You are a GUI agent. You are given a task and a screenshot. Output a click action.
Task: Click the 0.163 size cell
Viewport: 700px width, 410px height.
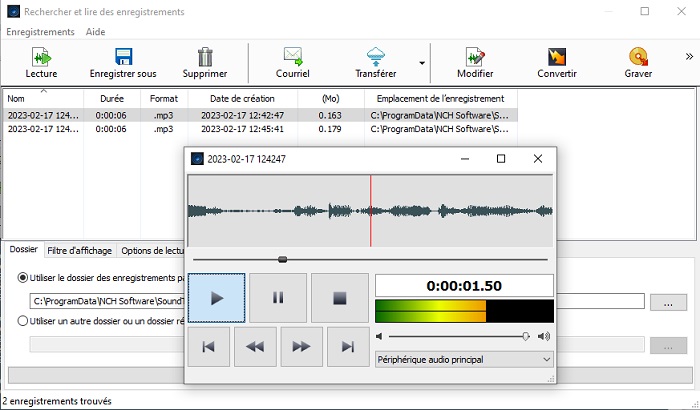330,115
